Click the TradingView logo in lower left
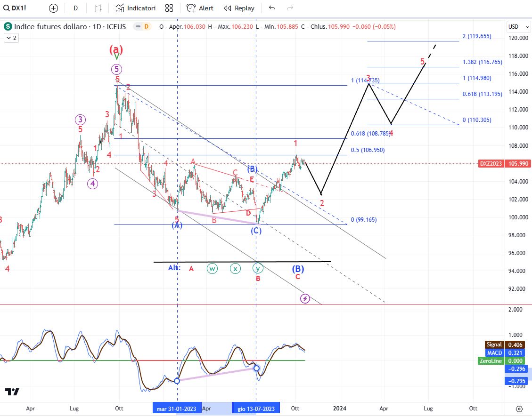The image size is (532, 417). [x=12, y=392]
